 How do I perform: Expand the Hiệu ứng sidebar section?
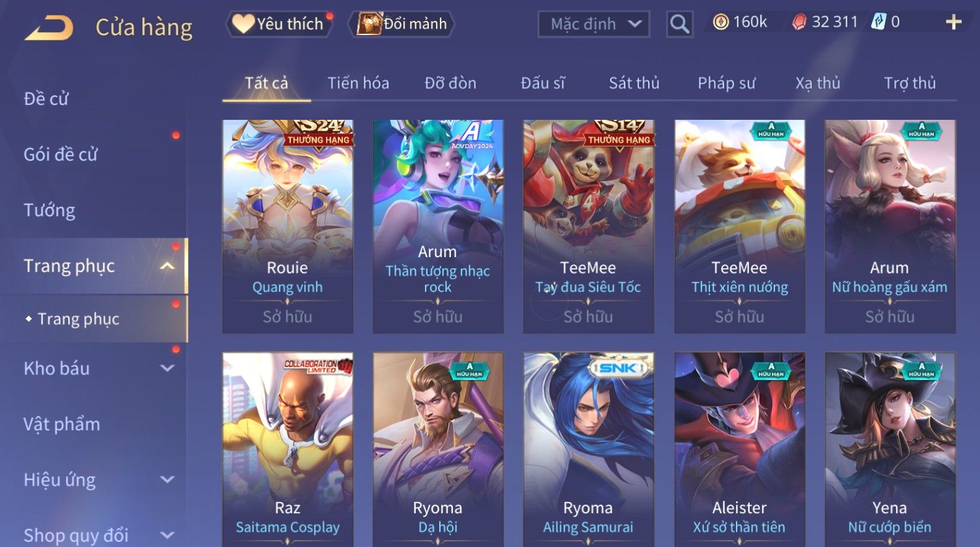[167, 479]
